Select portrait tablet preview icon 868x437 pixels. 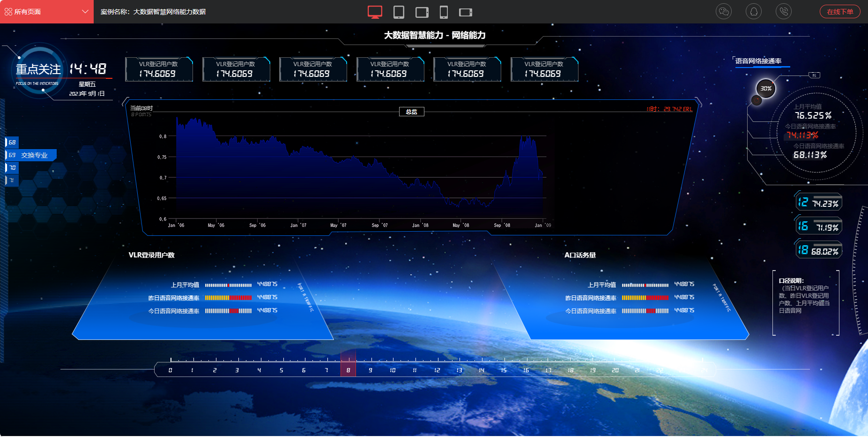coord(399,12)
